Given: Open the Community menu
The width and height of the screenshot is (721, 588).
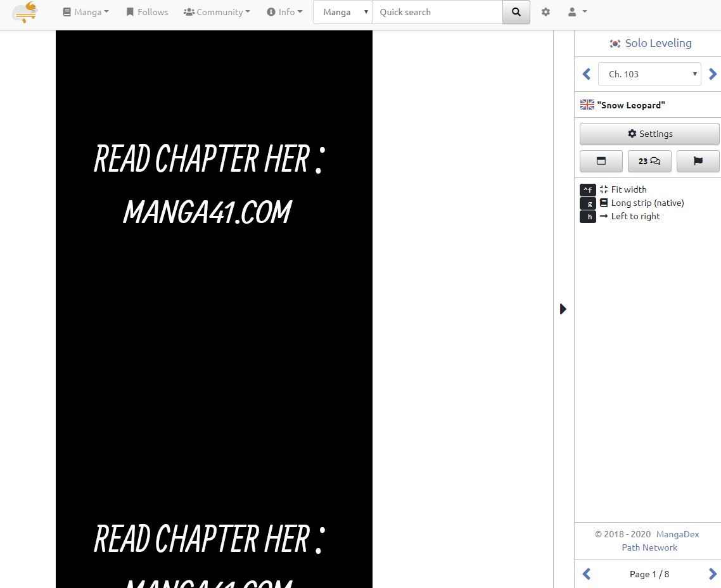Looking at the screenshot, I should [217, 11].
